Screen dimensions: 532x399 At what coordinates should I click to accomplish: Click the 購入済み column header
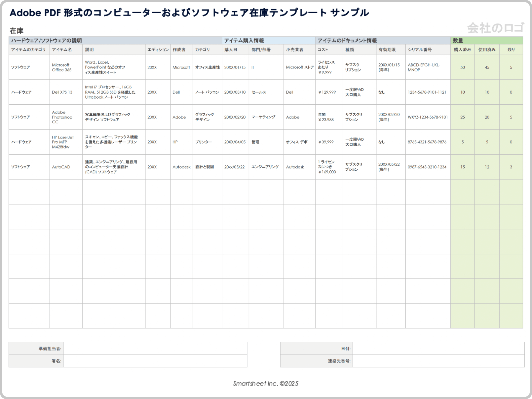pos(462,50)
